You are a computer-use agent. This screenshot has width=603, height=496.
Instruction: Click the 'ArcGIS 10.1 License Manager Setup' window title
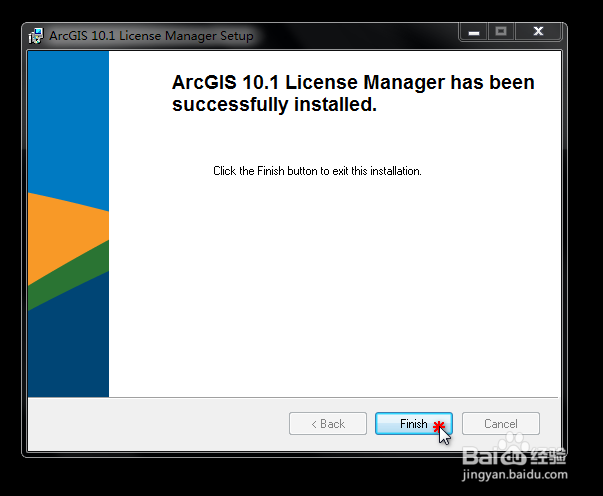click(x=151, y=36)
